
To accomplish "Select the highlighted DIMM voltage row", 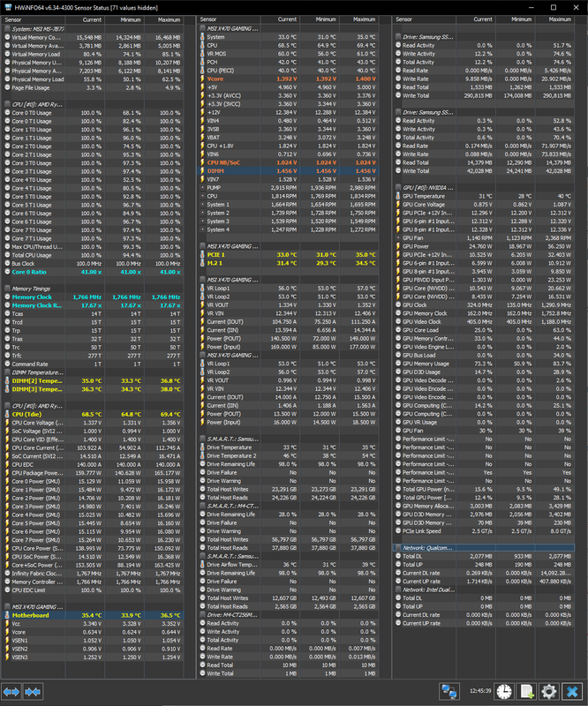I will (x=289, y=171).
